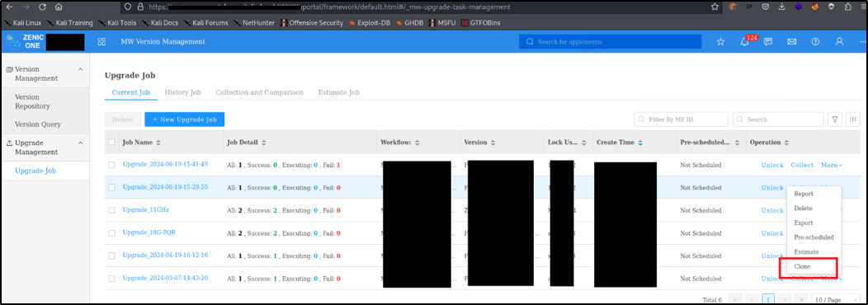Open Version Query in the sidebar
This screenshot has height=305, width=868.
pyautogui.click(x=38, y=124)
